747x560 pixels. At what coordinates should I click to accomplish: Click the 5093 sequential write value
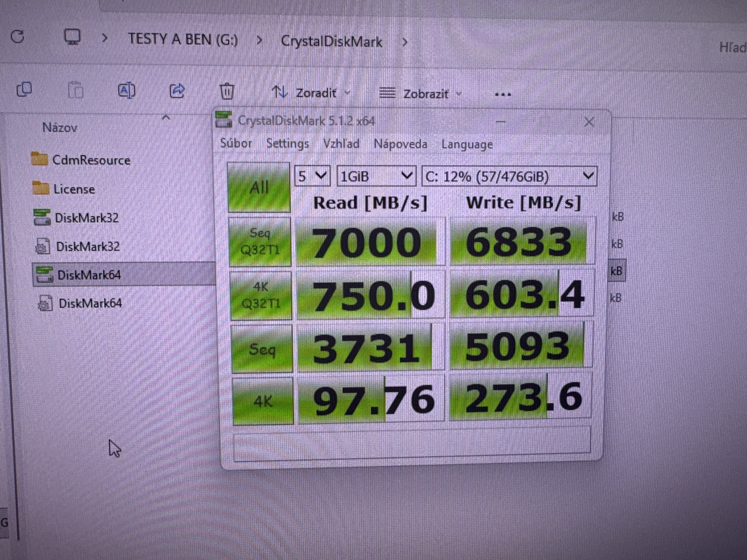coord(521,345)
